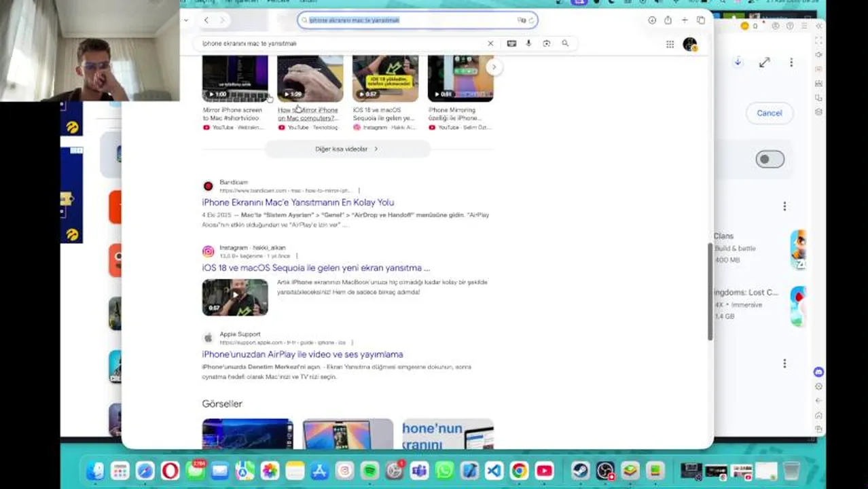This screenshot has width=868, height=489.
Task: Open the Google account avatar
Action: click(x=690, y=44)
